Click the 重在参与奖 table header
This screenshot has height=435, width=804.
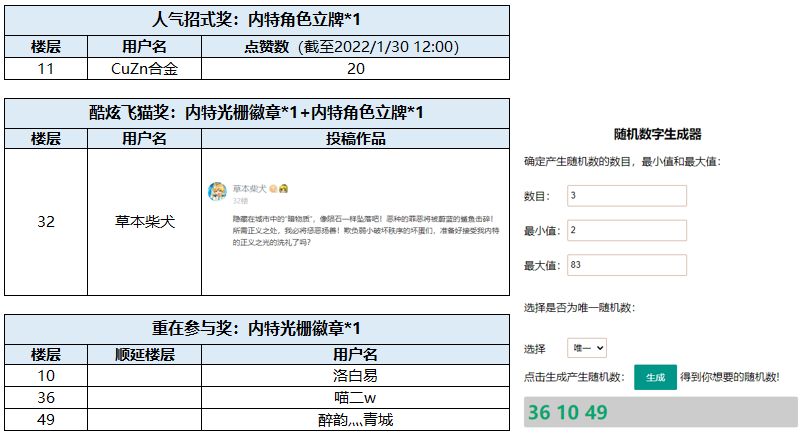click(256, 329)
